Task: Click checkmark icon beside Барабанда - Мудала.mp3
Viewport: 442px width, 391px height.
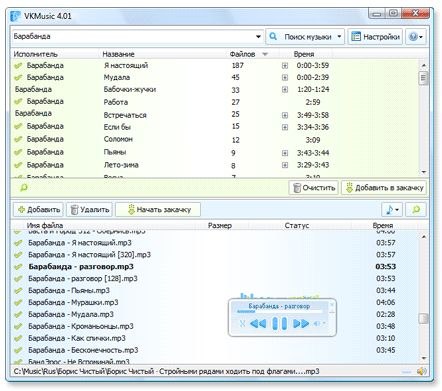Action: coord(18,315)
